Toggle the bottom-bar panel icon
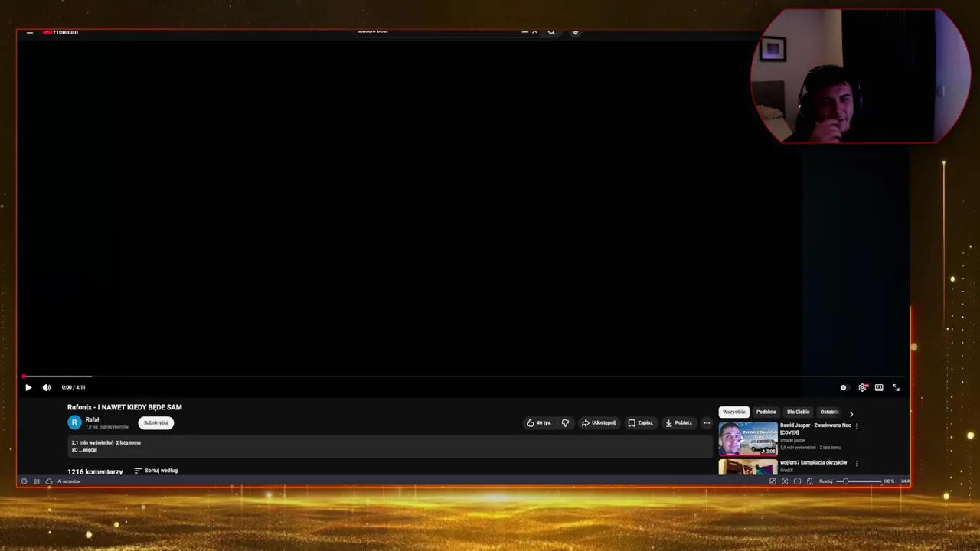The width and height of the screenshot is (980, 551). (37, 481)
